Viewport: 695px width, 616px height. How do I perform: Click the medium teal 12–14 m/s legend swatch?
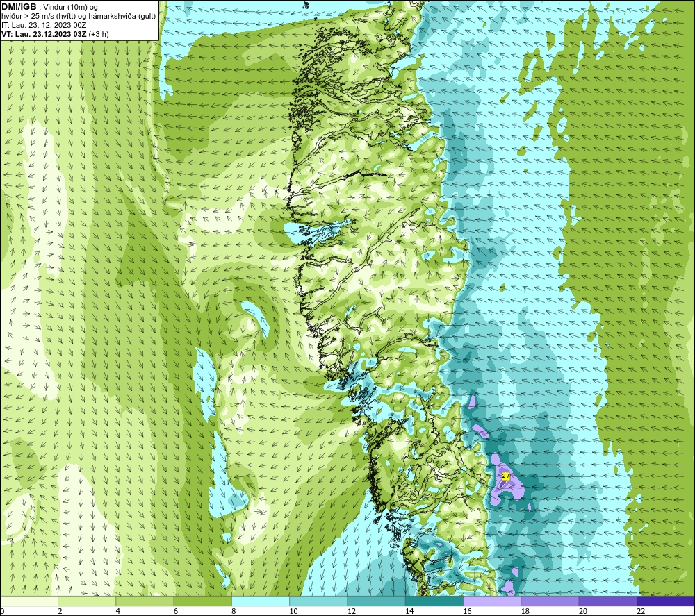pyautogui.click(x=376, y=601)
